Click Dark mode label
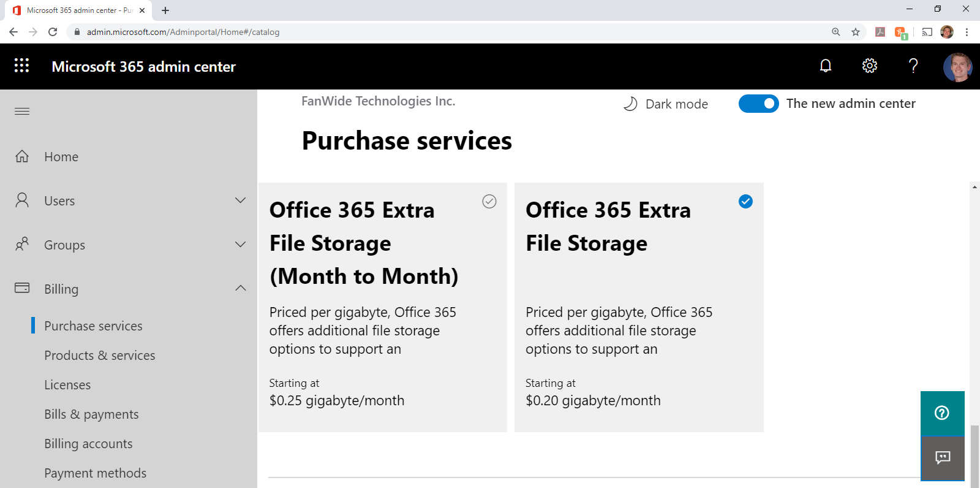This screenshot has width=980, height=488. 677,104
